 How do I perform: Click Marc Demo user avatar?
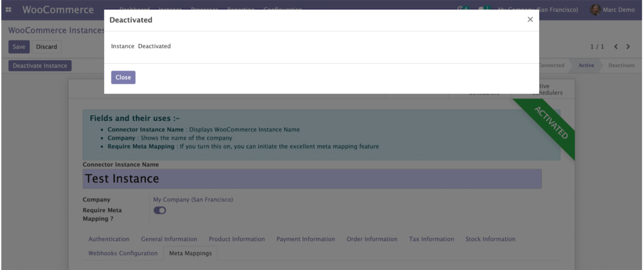coord(595,10)
